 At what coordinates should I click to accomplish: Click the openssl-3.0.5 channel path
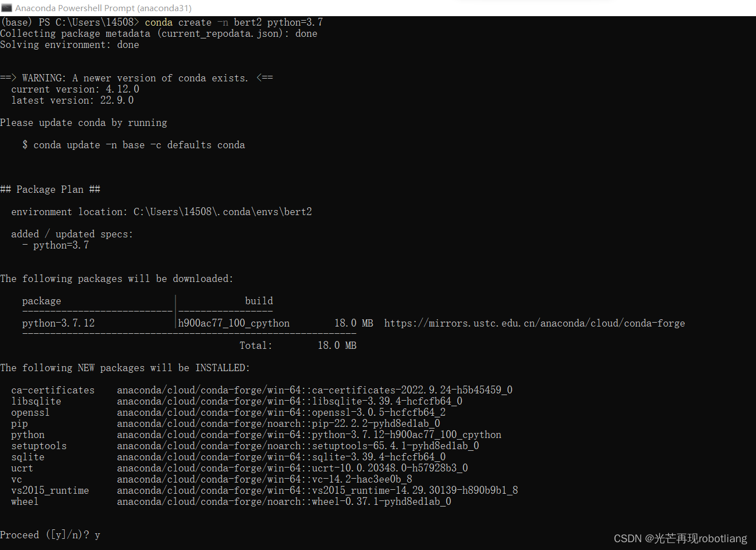pyautogui.click(x=281, y=412)
